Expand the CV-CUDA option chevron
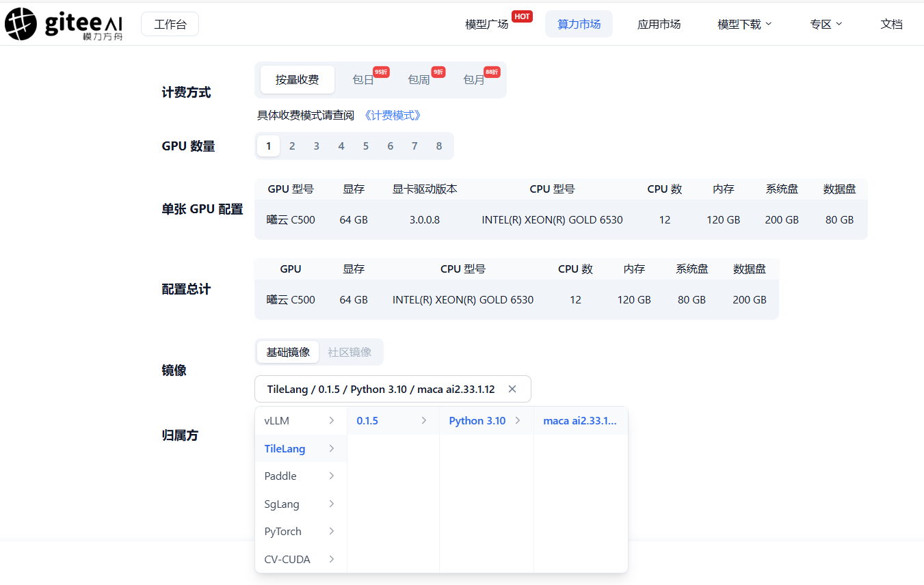This screenshot has width=924, height=585. 332,559
